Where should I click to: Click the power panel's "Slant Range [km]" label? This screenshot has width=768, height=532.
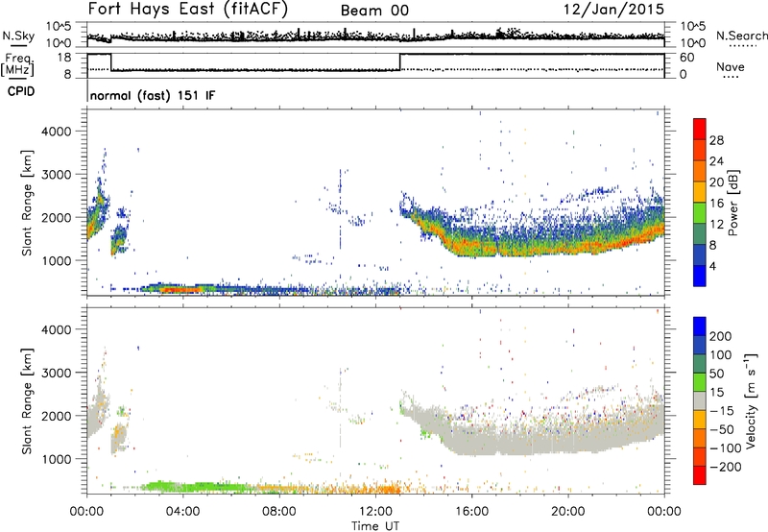[x=27, y=203]
